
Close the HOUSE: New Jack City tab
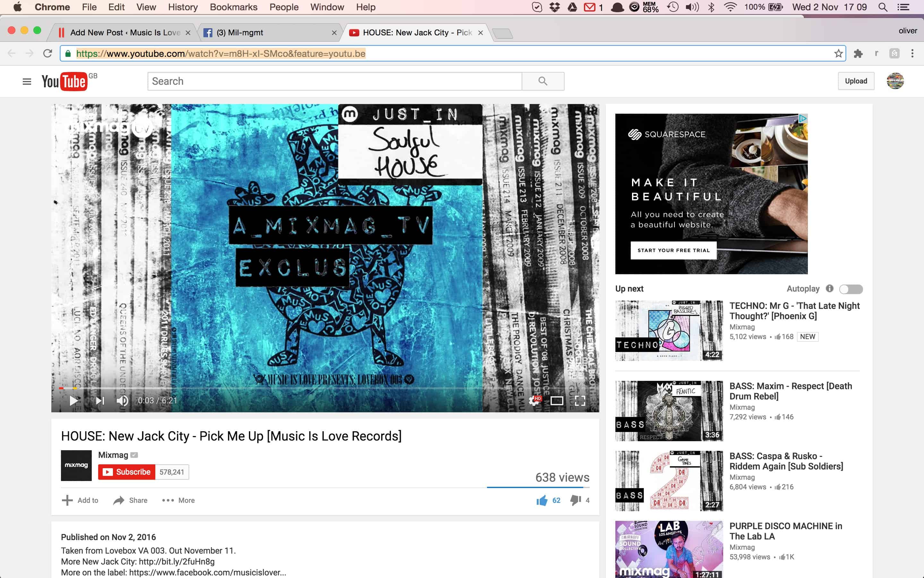(x=481, y=33)
